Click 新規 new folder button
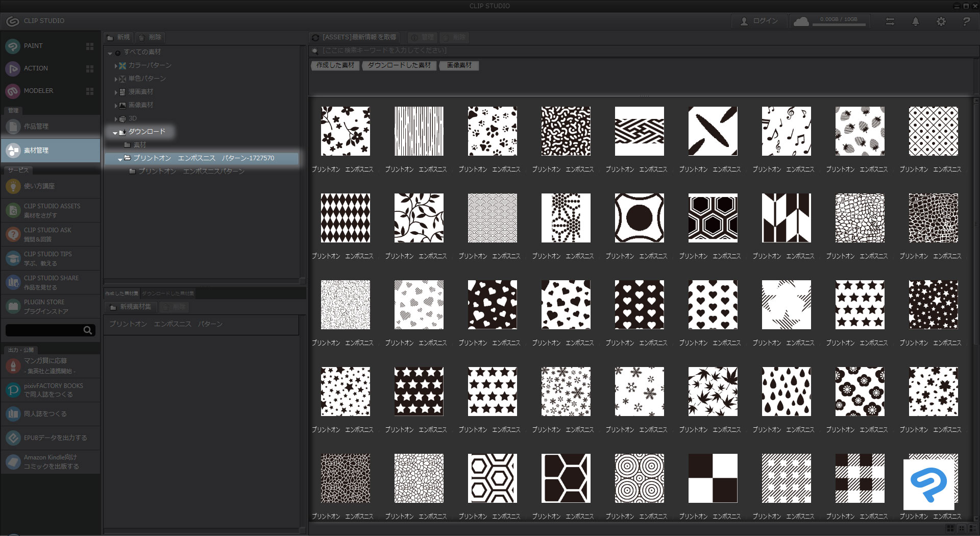The image size is (980, 536). [118, 37]
